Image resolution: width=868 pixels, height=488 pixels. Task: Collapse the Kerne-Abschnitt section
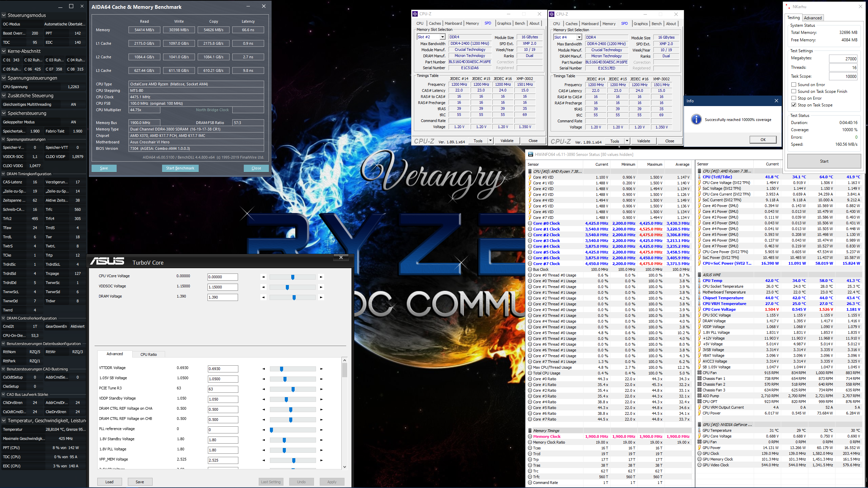4,51
